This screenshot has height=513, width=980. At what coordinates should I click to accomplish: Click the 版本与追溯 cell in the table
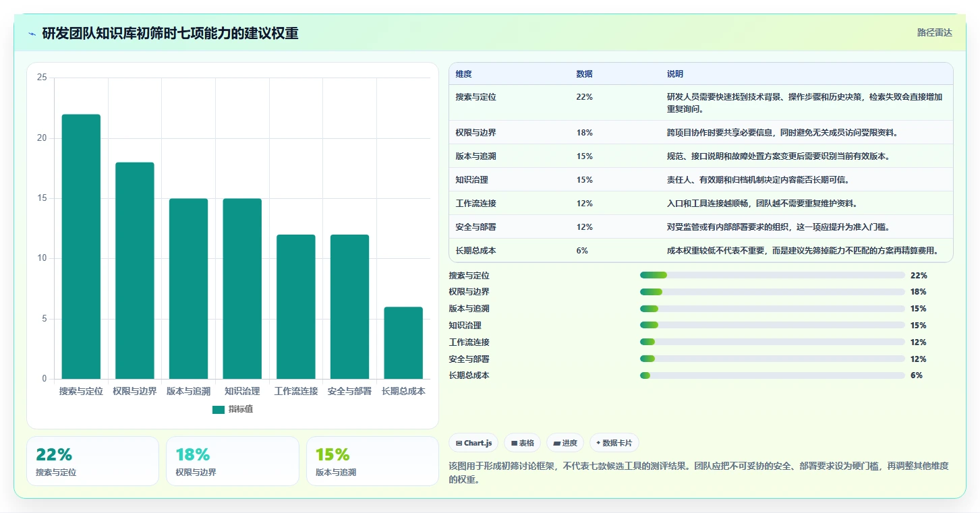[475, 156]
